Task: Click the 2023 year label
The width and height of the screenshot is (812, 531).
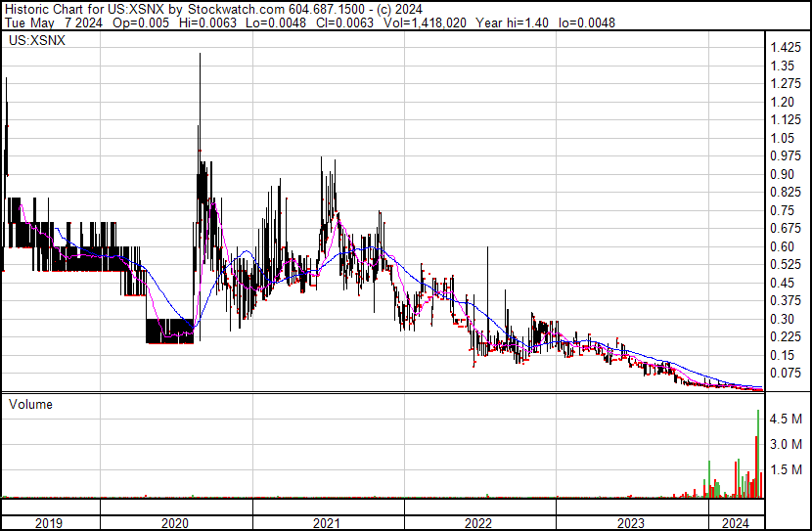Action: [631, 522]
